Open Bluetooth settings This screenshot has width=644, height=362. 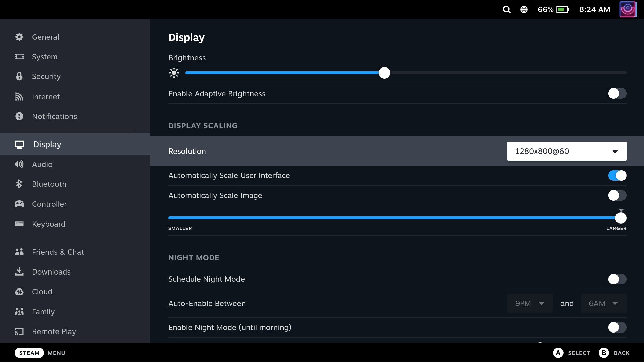[74, 184]
